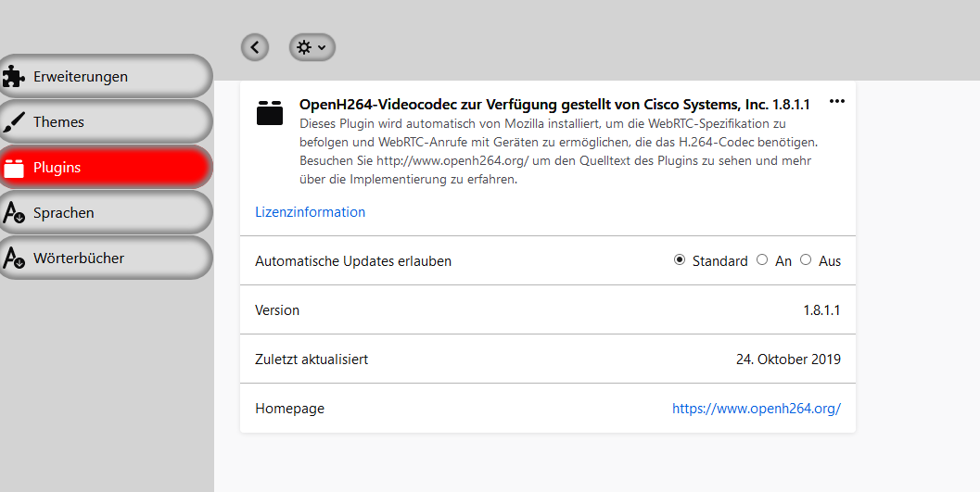Click the Homepage label
980x492 pixels.
[289, 409]
